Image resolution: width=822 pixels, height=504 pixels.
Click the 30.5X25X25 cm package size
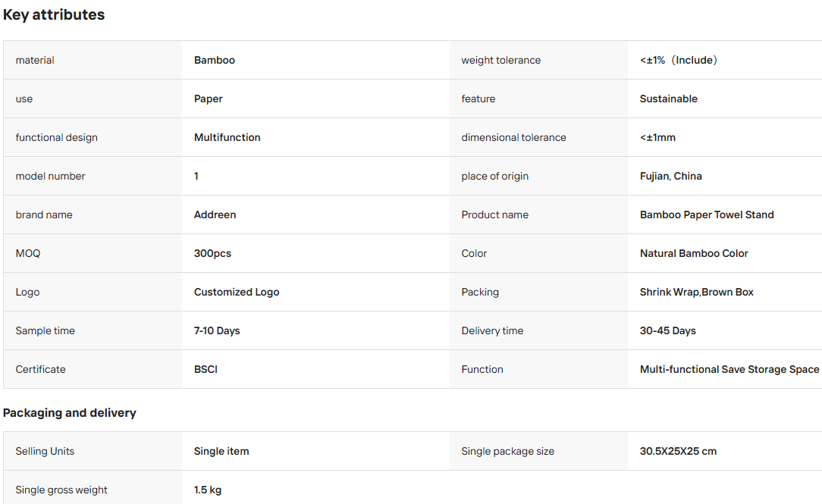[678, 451]
